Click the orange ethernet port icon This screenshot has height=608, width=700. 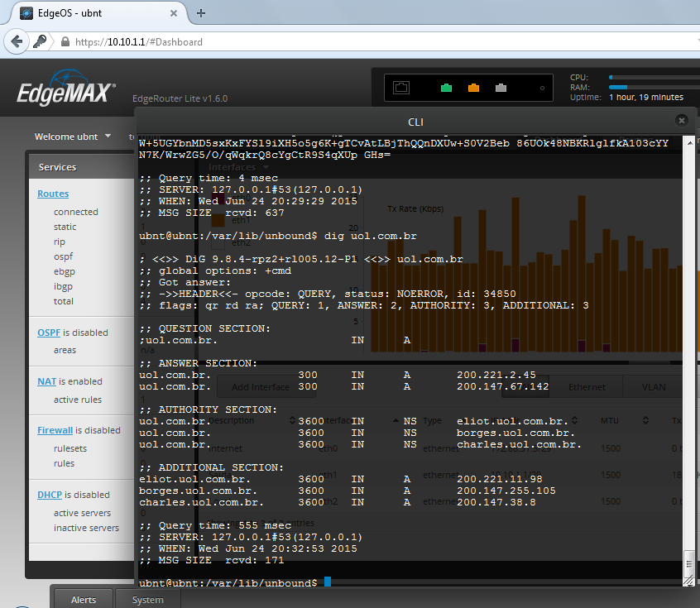pyautogui.click(x=473, y=87)
